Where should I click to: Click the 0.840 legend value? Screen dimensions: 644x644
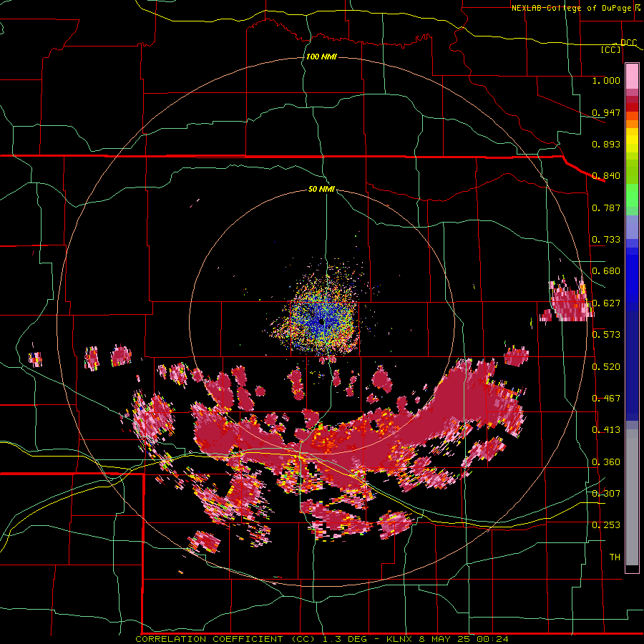point(606,176)
